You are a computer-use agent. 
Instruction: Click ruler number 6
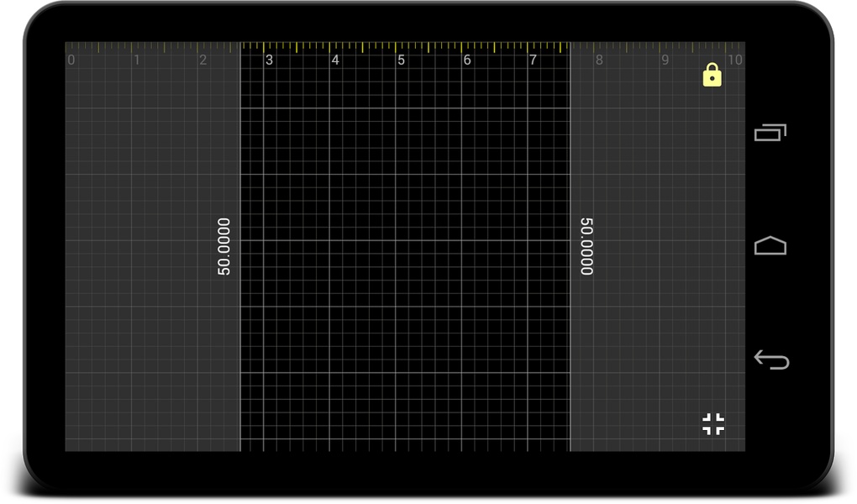click(467, 60)
